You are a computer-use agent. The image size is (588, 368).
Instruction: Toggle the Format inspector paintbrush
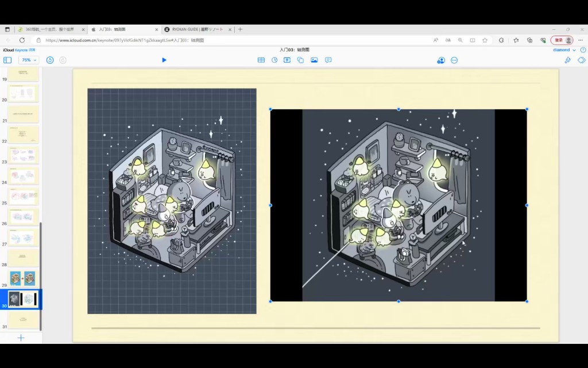[x=567, y=60]
